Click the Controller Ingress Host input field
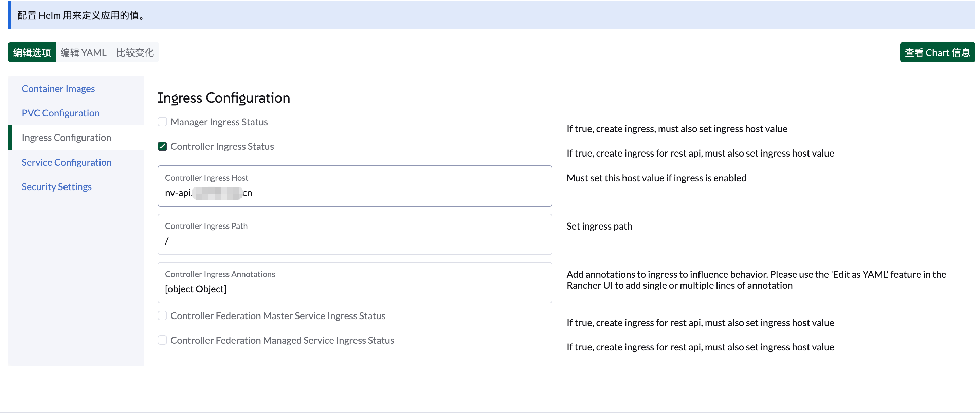980x415 pixels. pos(355,193)
